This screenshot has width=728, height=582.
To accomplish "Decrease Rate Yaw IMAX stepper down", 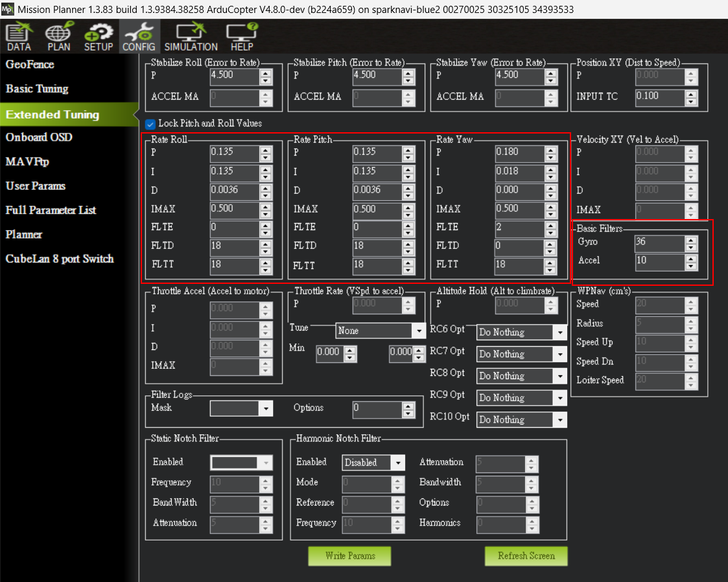I will tap(551, 214).
